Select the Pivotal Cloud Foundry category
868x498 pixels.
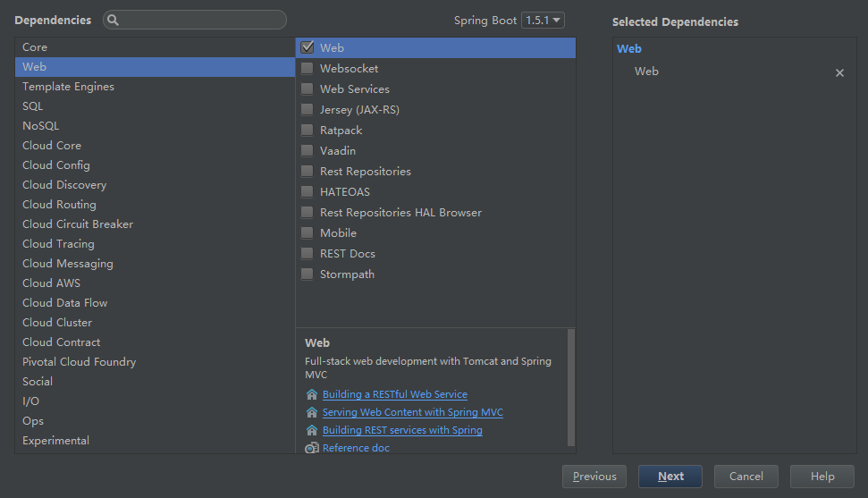(x=155, y=362)
